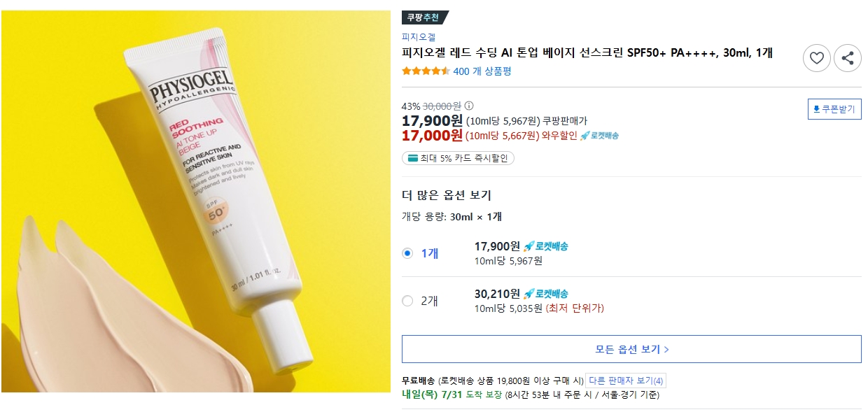Click the 더 많은 옵션 보기 heading
868x412 pixels.
coord(447,195)
